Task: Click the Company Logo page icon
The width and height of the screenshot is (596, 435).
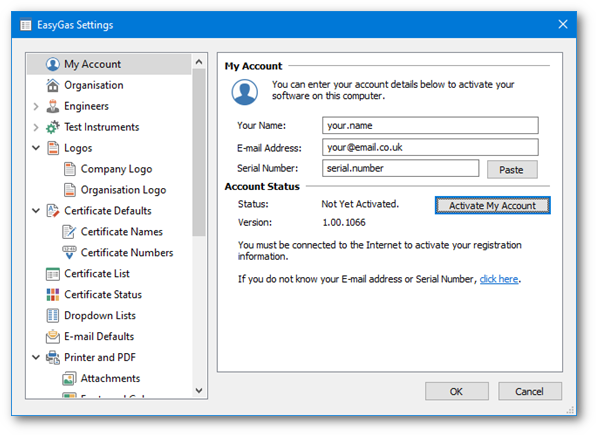Action: coord(70,169)
